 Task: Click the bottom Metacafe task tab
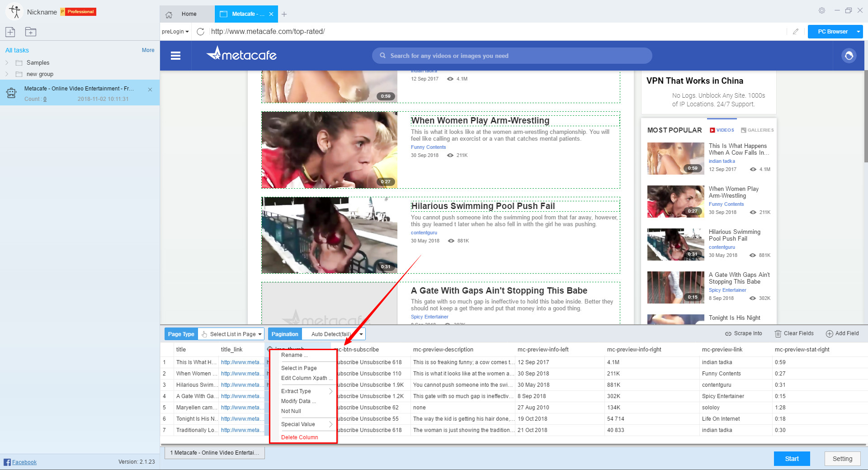[215, 453]
